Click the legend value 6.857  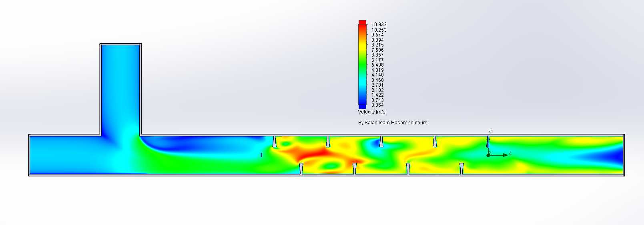click(x=377, y=55)
